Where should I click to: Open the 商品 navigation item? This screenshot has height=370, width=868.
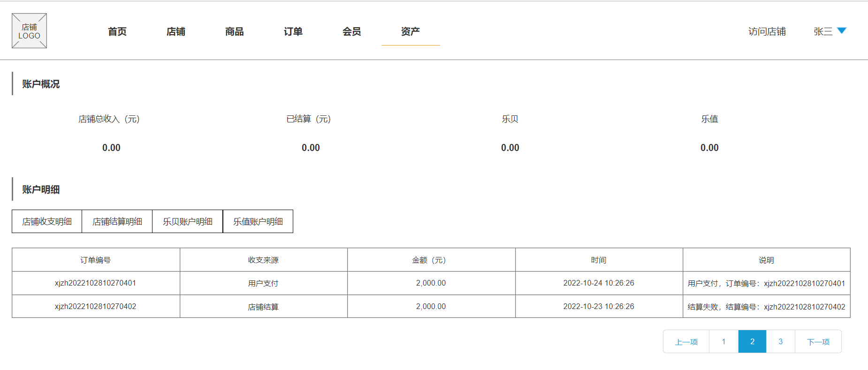pos(235,31)
